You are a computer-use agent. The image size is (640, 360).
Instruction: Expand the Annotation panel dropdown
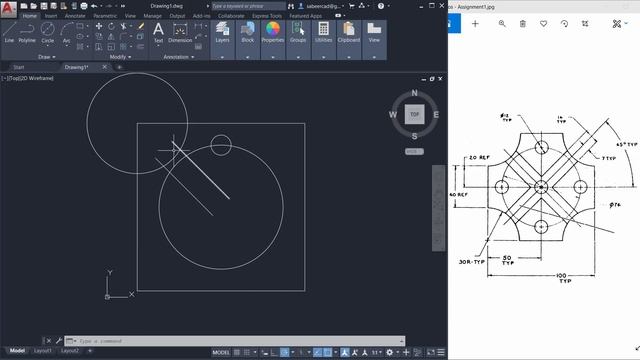[179, 57]
